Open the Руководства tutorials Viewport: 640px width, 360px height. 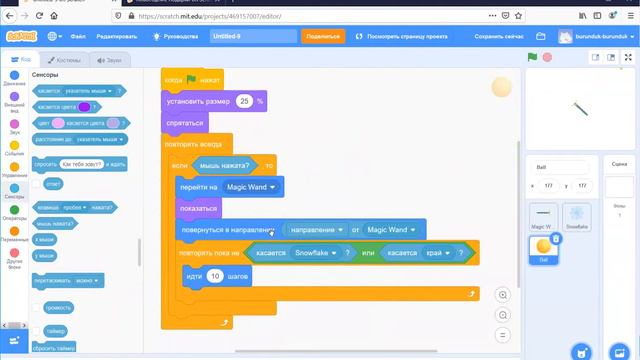tap(175, 36)
